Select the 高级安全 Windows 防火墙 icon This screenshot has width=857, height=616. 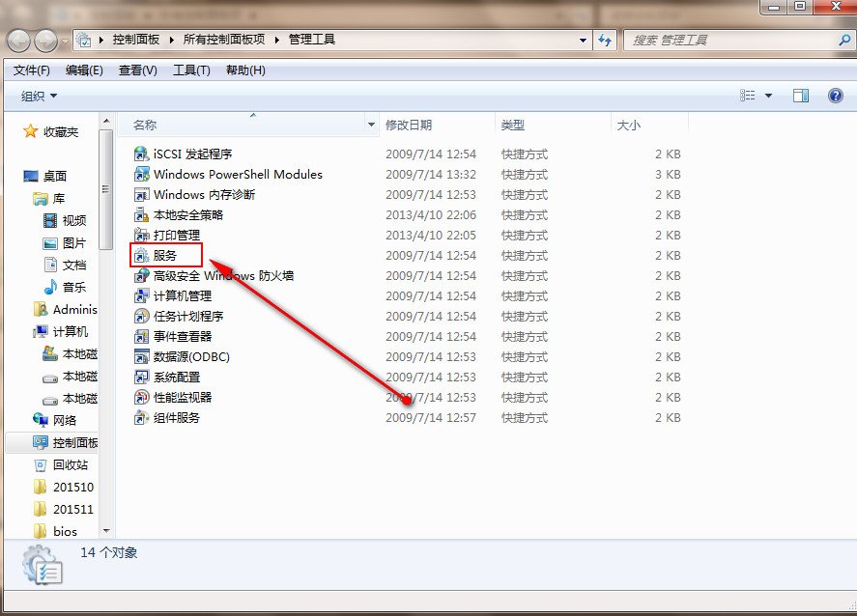tap(142, 275)
